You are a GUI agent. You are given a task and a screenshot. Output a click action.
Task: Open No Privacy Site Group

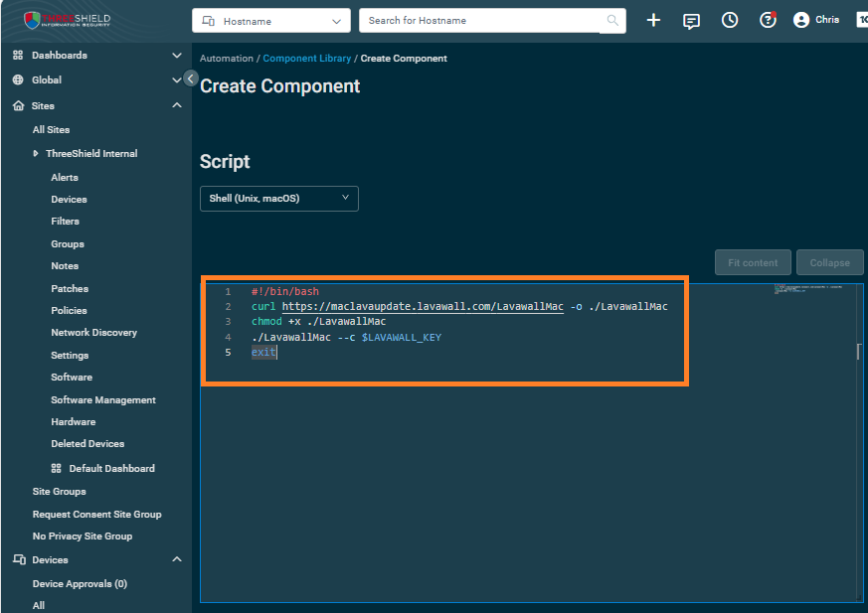[x=83, y=536]
